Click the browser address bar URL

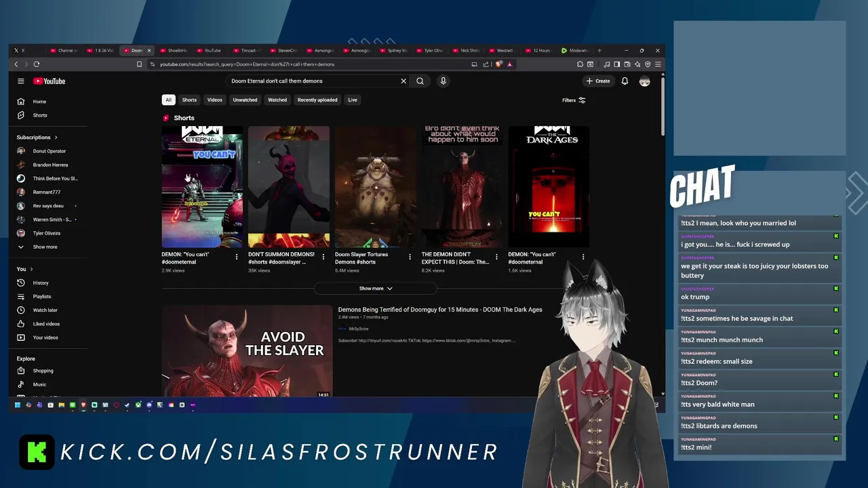click(247, 64)
